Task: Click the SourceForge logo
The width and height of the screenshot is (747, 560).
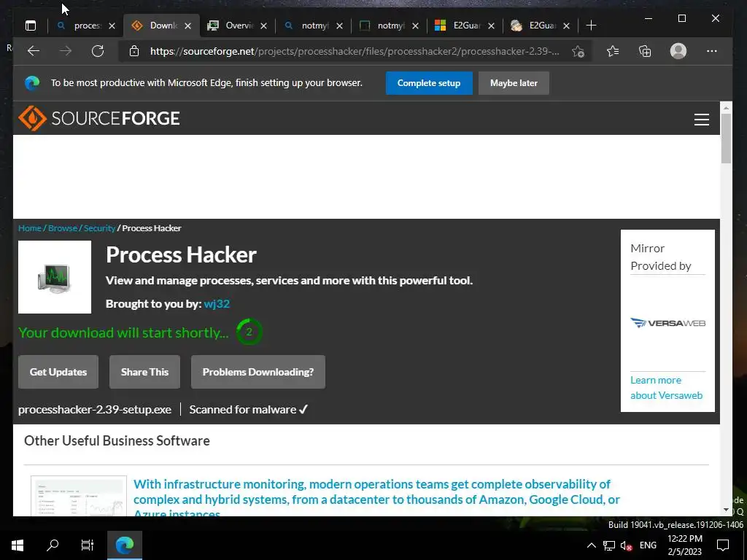Action: (99, 118)
